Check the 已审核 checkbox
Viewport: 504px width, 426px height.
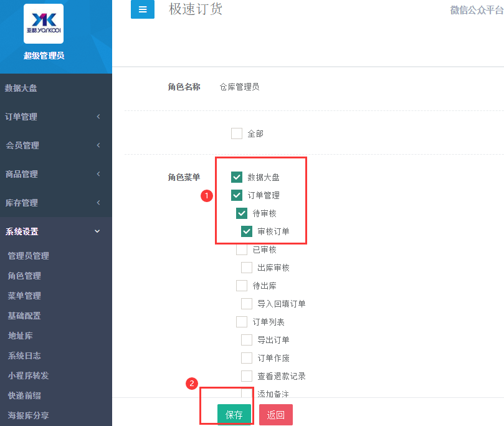point(242,249)
